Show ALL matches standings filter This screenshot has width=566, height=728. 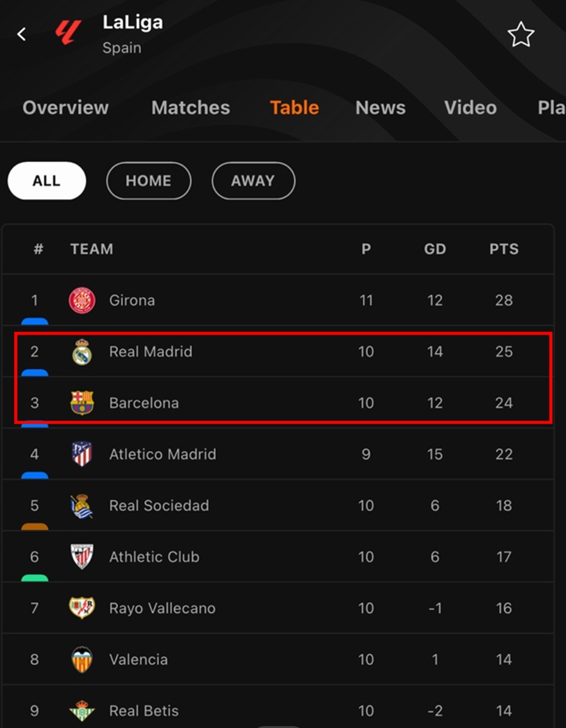coord(47,181)
